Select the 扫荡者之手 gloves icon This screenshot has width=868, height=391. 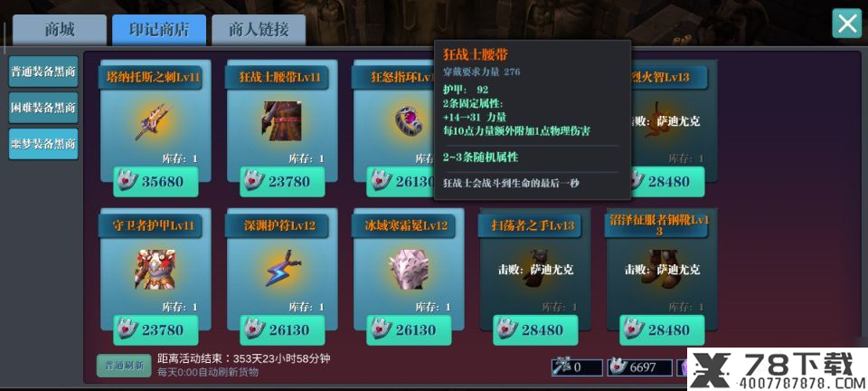[x=534, y=268]
